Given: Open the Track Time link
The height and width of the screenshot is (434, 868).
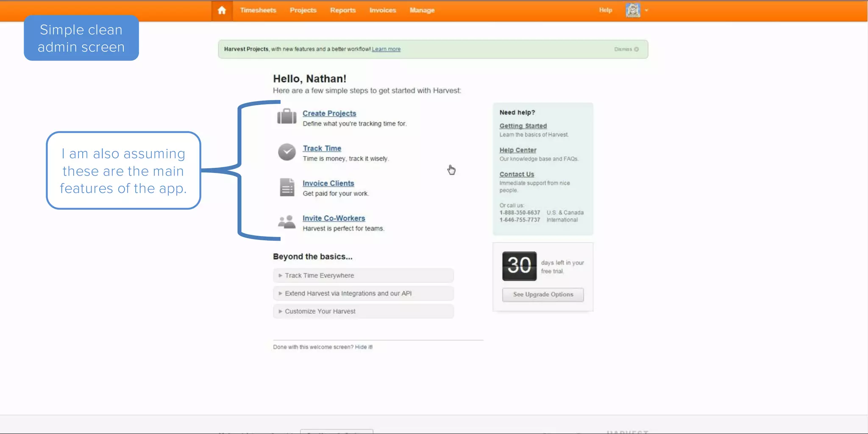Looking at the screenshot, I should pos(322,148).
